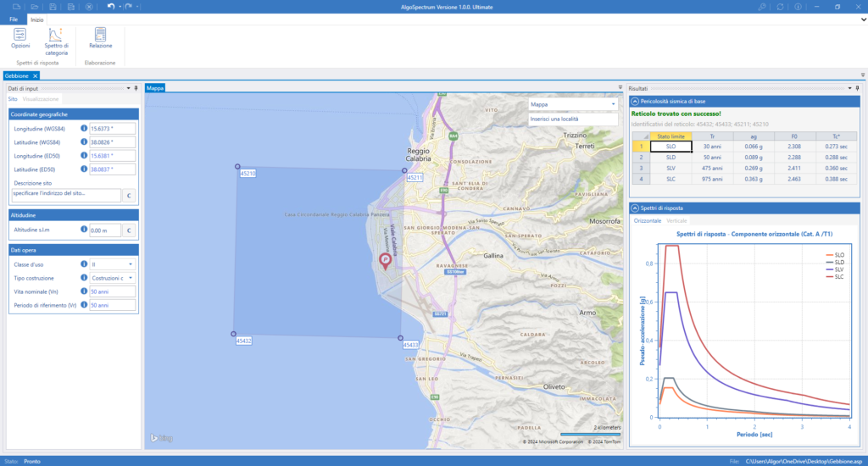868x466 pixels.
Task: Select SLV row cell in table
Action: click(x=671, y=169)
